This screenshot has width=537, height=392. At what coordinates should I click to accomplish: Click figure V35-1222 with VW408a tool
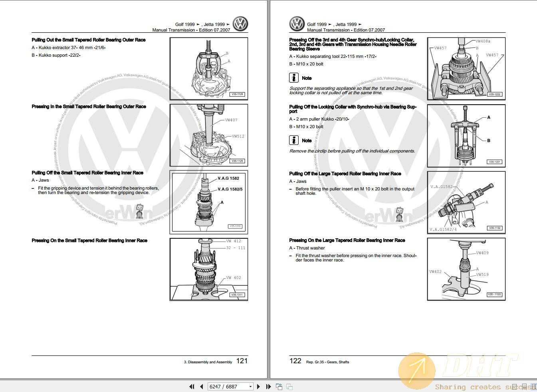466,69
